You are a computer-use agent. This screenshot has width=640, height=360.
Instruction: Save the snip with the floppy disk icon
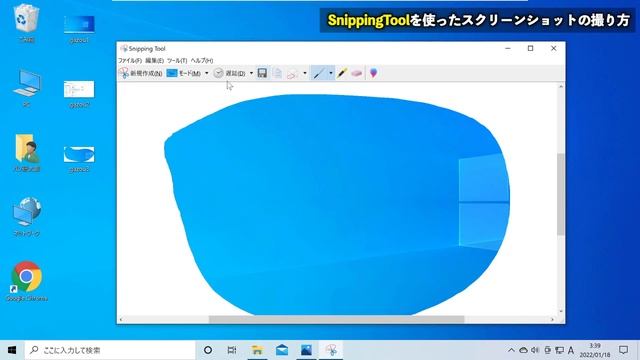tap(262, 73)
